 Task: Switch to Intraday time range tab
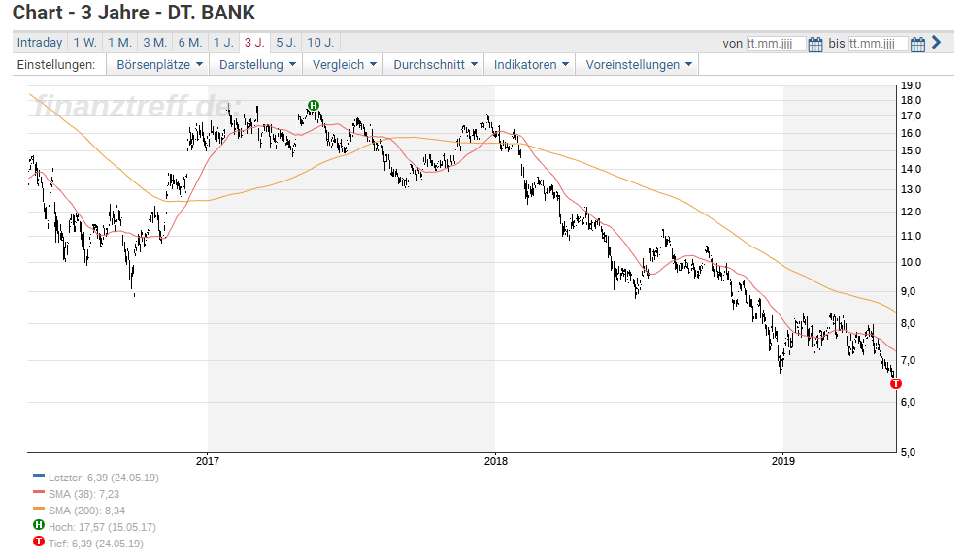[40, 43]
